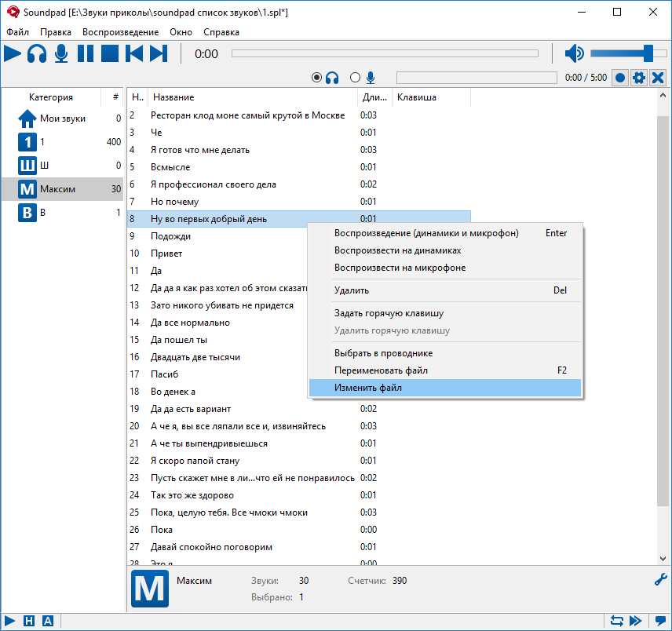Click the sound list vertical scrollbar thumb
672x631 pixels.
coord(663,312)
